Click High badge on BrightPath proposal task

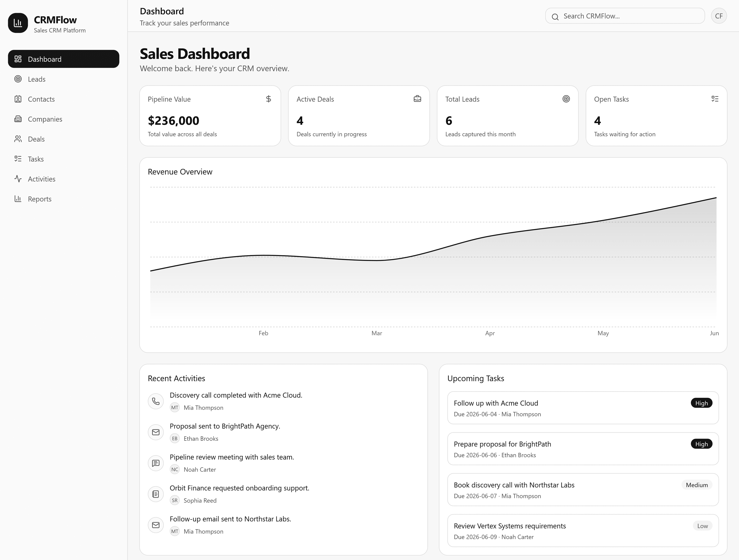click(x=702, y=444)
